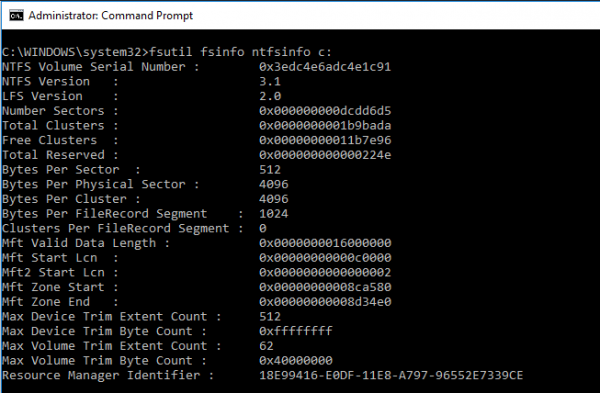Click the 'Bytes Per Physical Sector' value 4096
The height and width of the screenshot is (393, 600).
click(274, 184)
